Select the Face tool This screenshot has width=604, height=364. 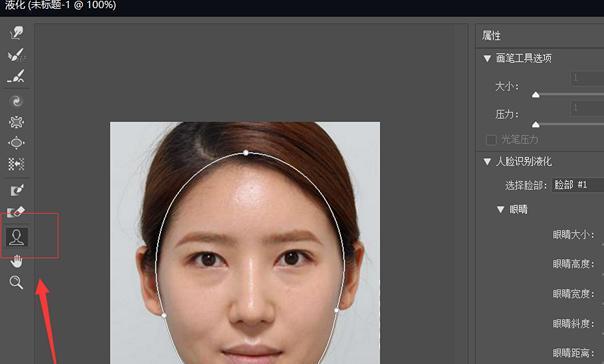coord(17,237)
